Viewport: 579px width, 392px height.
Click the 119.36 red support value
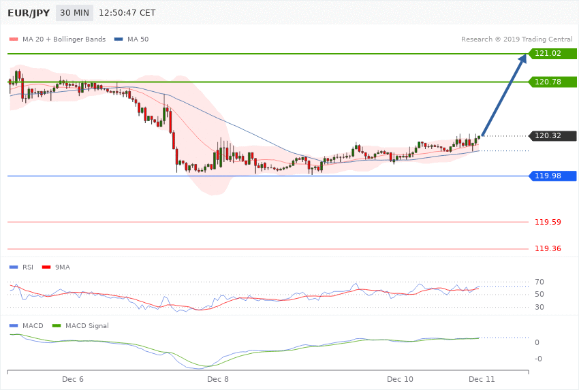(x=548, y=248)
